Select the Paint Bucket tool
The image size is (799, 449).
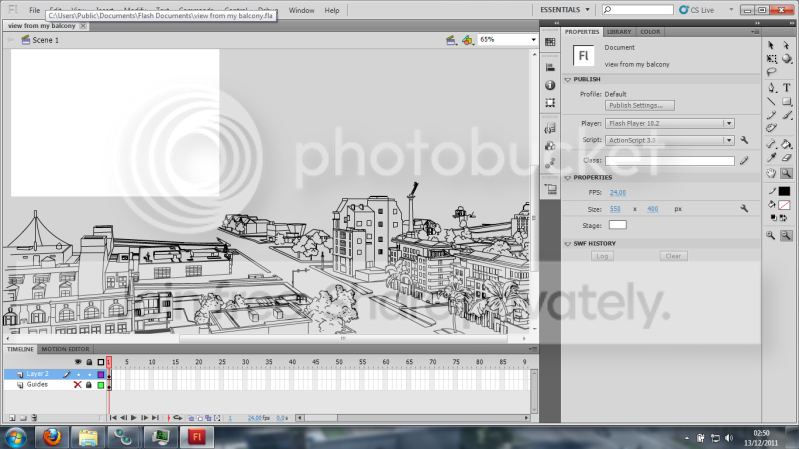pyautogui.click(x=787, y=144)
